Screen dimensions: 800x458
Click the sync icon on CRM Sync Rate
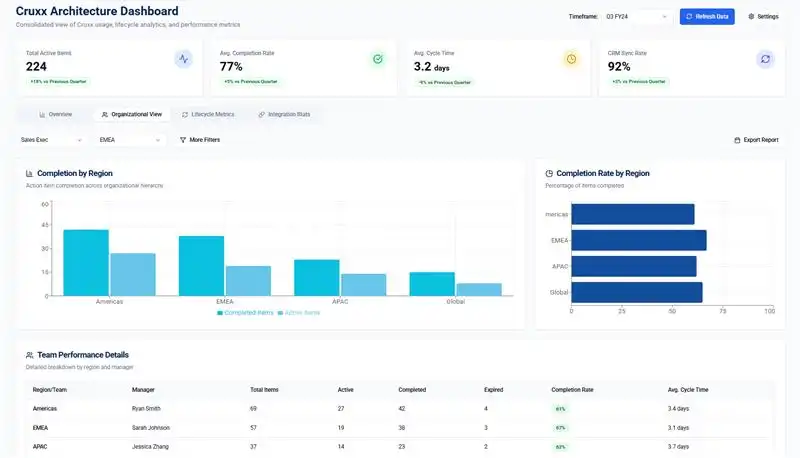(765, 59)
